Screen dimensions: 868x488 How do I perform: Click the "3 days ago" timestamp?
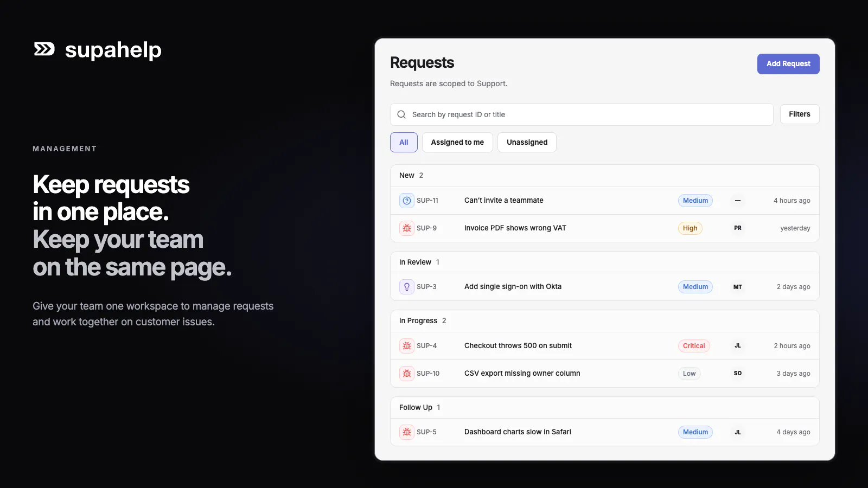pyautogui.click(x=794, y=374)
